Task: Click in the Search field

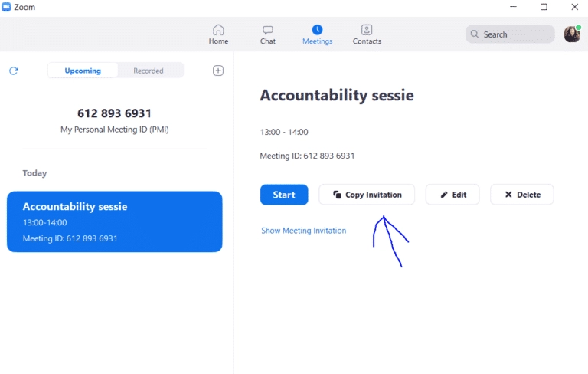Action: click(510, 34)
